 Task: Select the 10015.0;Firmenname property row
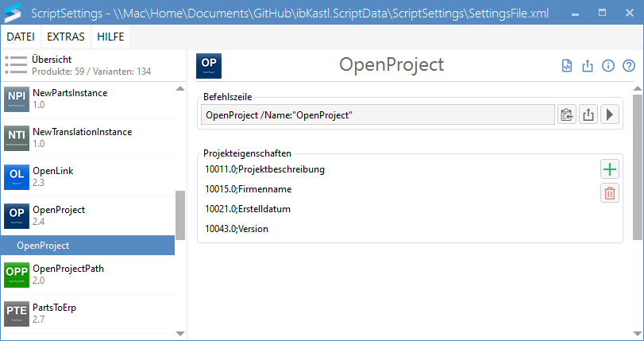pos(249,189)
